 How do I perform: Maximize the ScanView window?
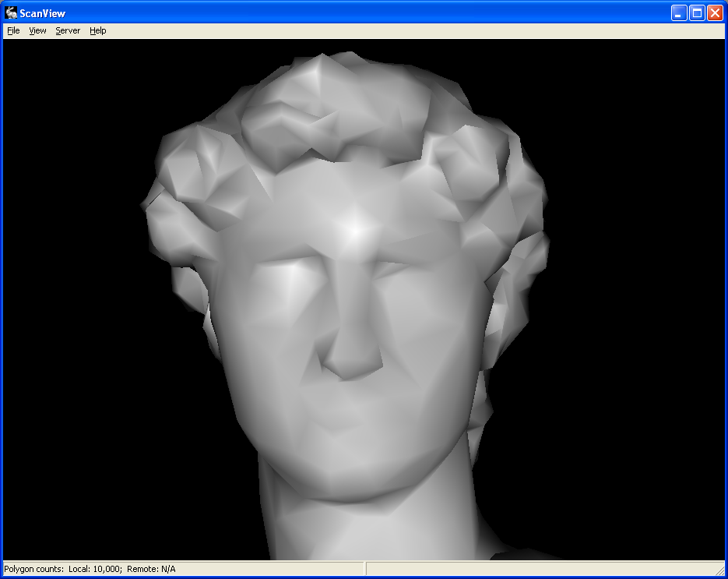[x=697, y=12]
